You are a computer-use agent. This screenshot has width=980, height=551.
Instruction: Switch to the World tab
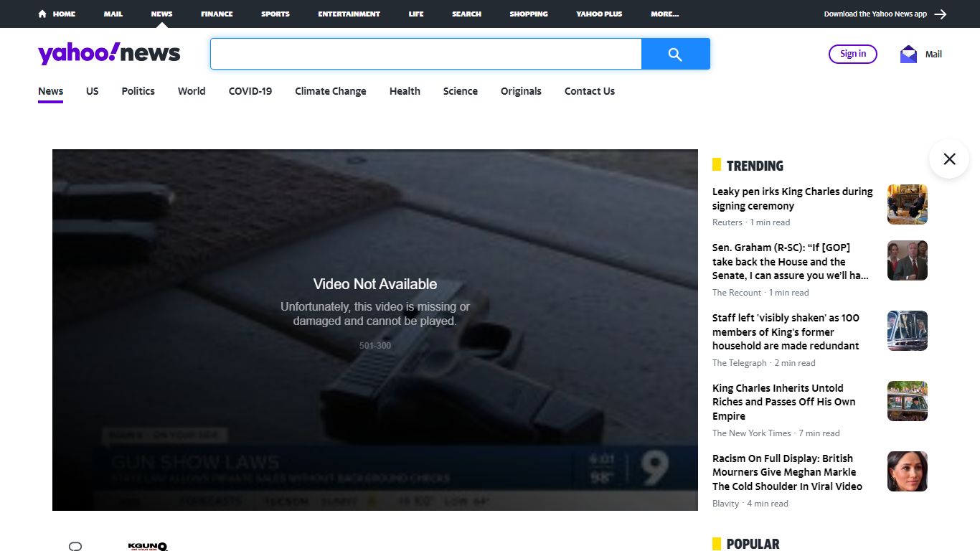point(192,91)
